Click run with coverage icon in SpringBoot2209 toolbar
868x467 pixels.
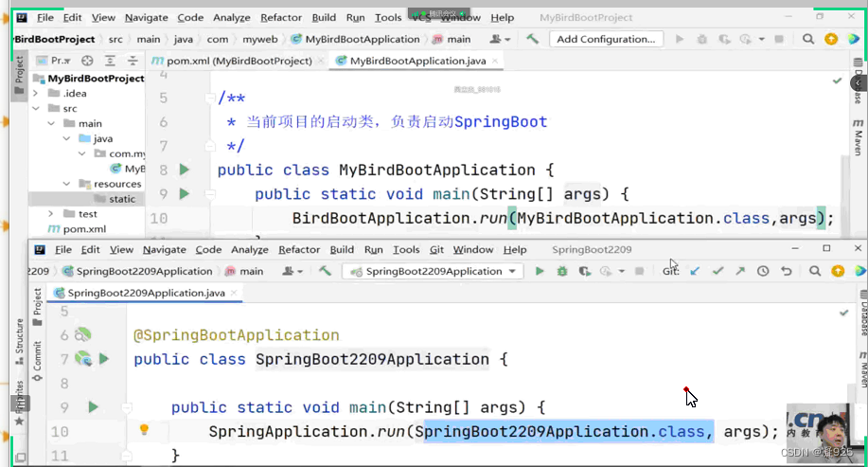pyautogui.click(x=584, y=272)
